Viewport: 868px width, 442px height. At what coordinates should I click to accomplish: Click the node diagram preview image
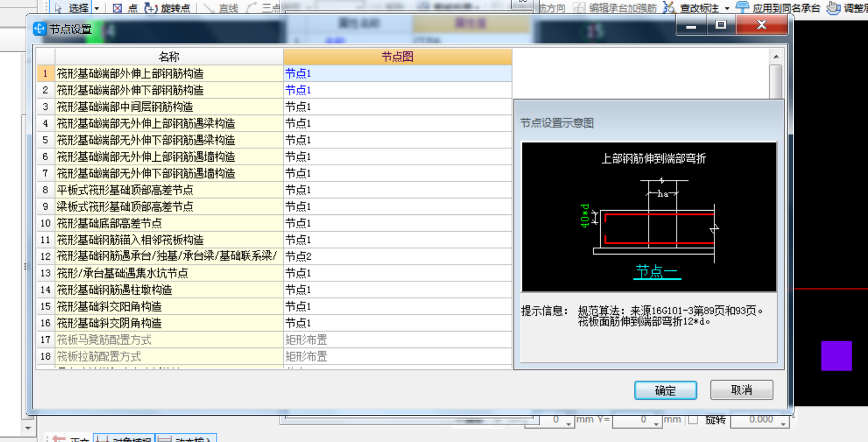pos(649,217)
